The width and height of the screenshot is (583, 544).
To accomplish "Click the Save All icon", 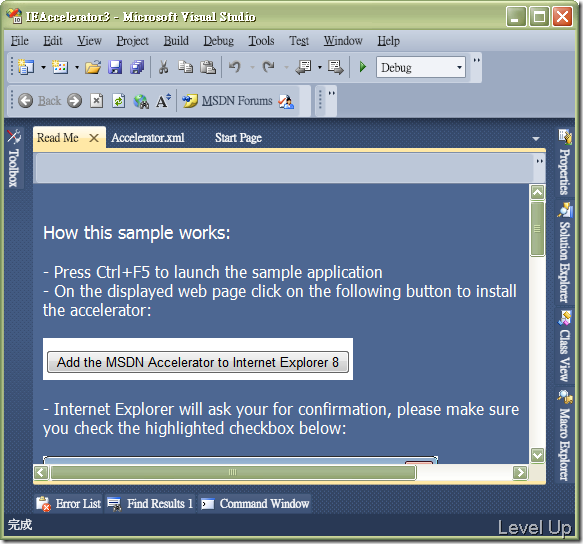I will coord(137,67).
